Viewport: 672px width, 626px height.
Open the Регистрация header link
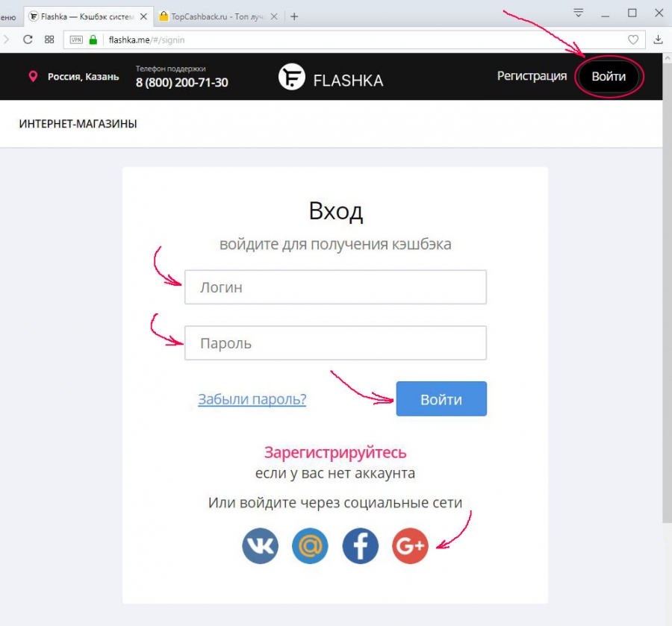[532, 76]
